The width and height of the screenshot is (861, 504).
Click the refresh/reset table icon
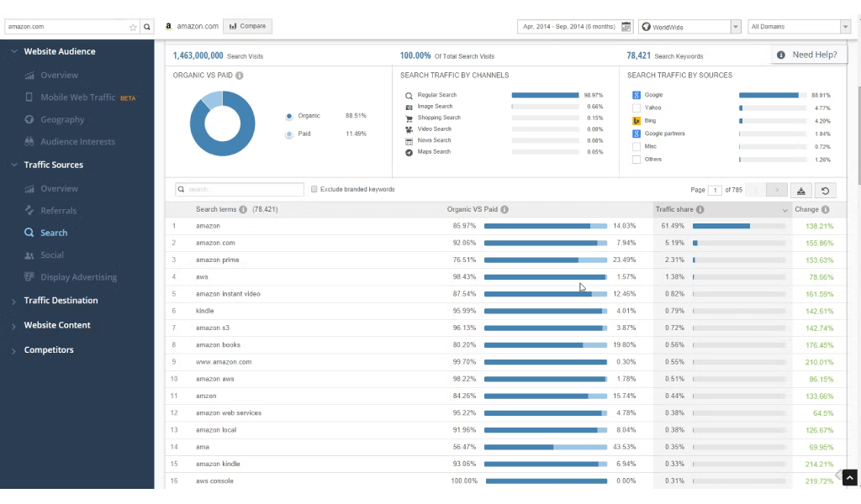825,191
